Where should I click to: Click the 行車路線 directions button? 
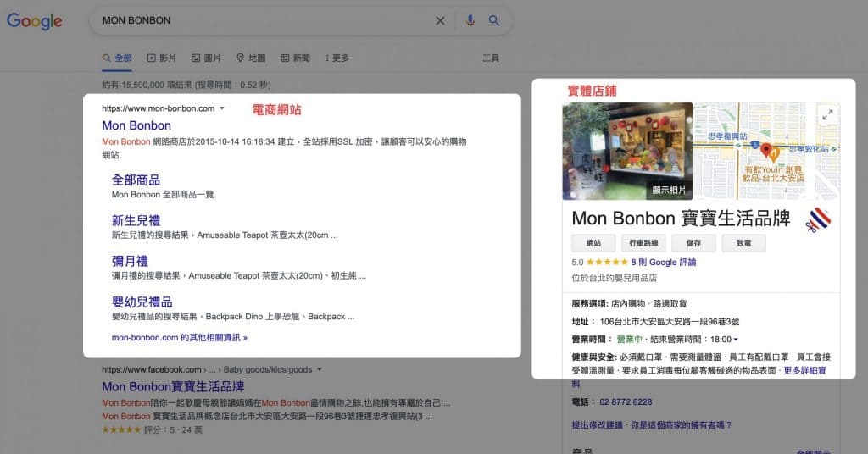tap(643, 243)
